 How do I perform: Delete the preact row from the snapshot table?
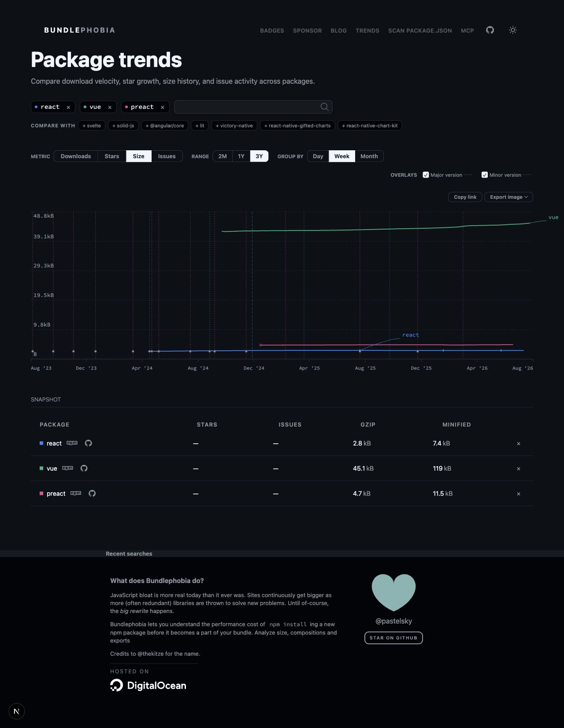point(519,494)
